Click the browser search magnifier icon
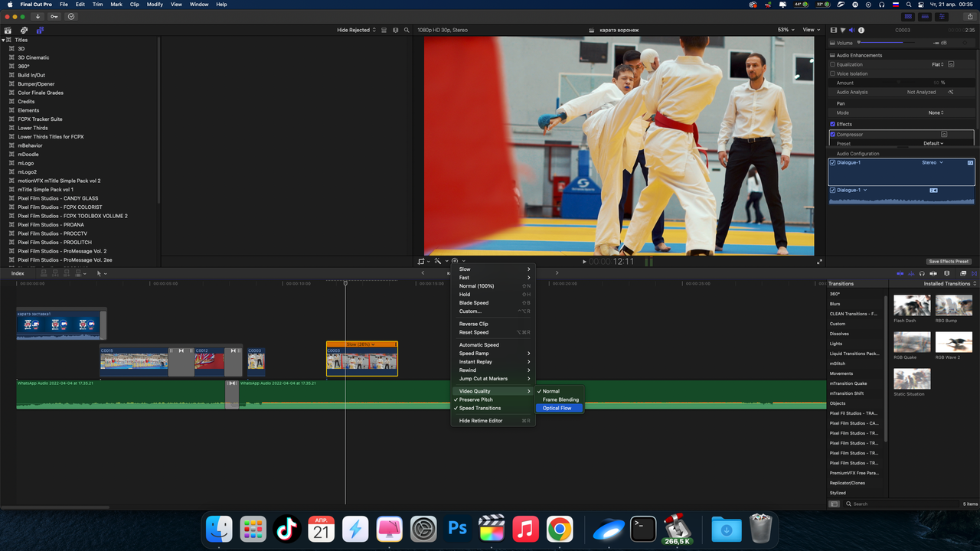This screenshot has width=980, height=551. click(406, 30)
